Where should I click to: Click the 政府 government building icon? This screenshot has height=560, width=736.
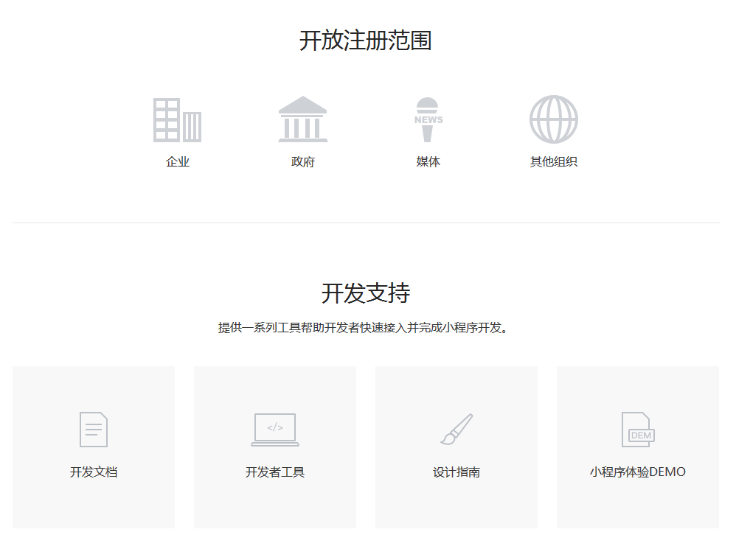(x=304, y=118)
